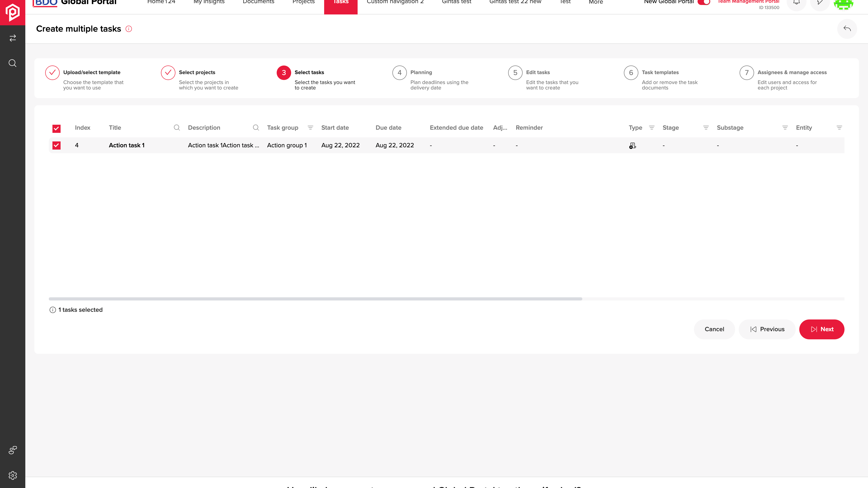Toggle the New Global Portal switch
Image resolution: width=868 pixels, height=488 pixels.
[x=704, y=2]
